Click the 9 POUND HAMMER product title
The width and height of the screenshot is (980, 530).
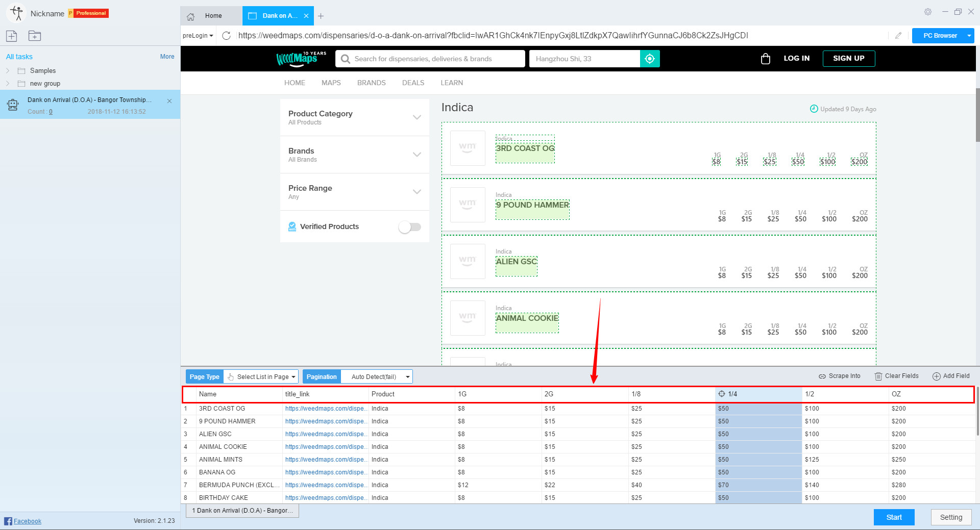tap(532, 205)
